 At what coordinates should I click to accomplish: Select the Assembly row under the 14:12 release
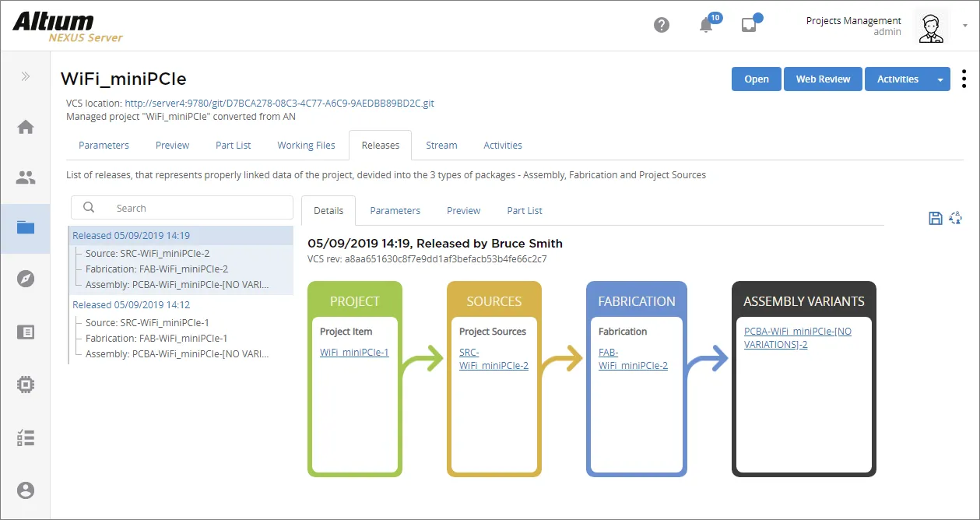coord(177,353)
